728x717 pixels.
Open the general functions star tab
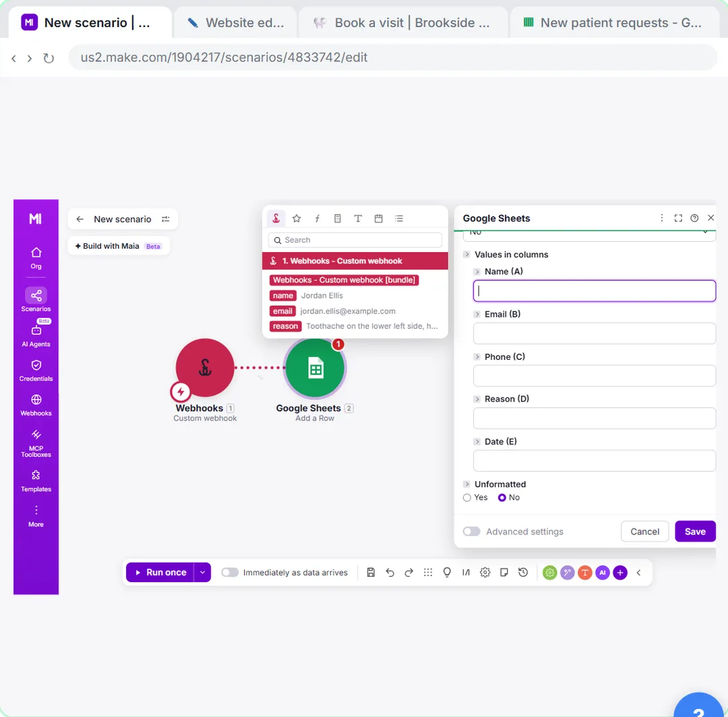pos(297,218)
